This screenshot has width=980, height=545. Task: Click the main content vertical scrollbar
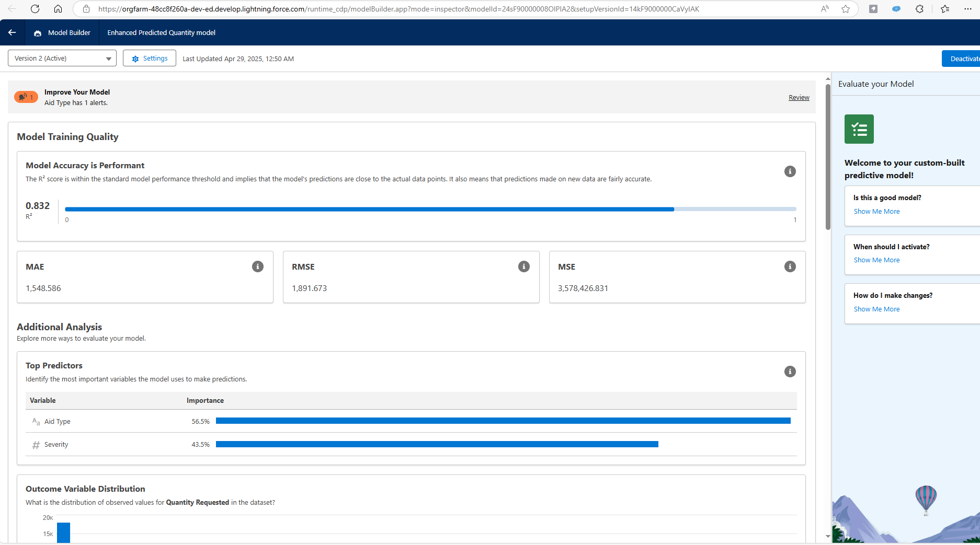point(828,157)
